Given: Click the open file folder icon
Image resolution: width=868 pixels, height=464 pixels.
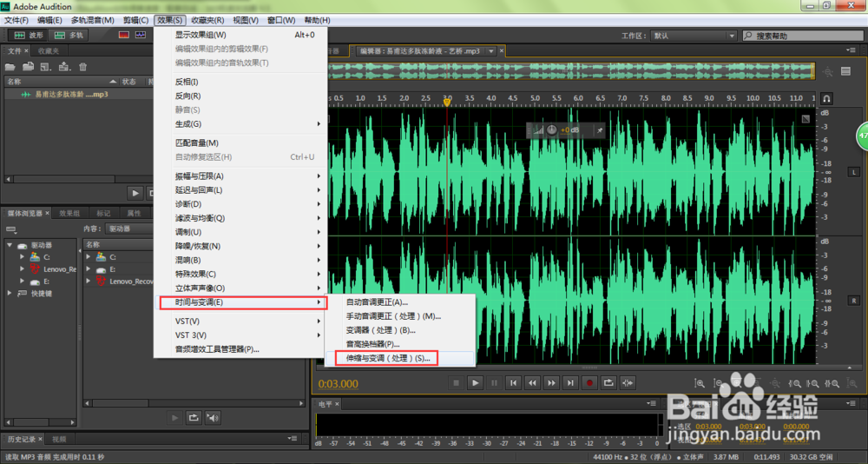Looking at the screenshot, I should pos(10,67).
